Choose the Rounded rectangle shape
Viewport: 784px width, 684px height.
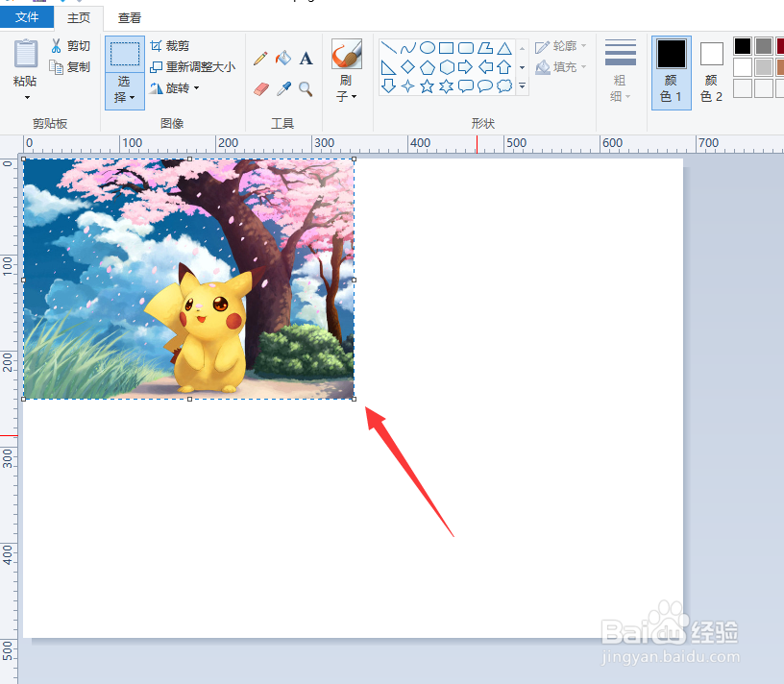pos(465,48)
